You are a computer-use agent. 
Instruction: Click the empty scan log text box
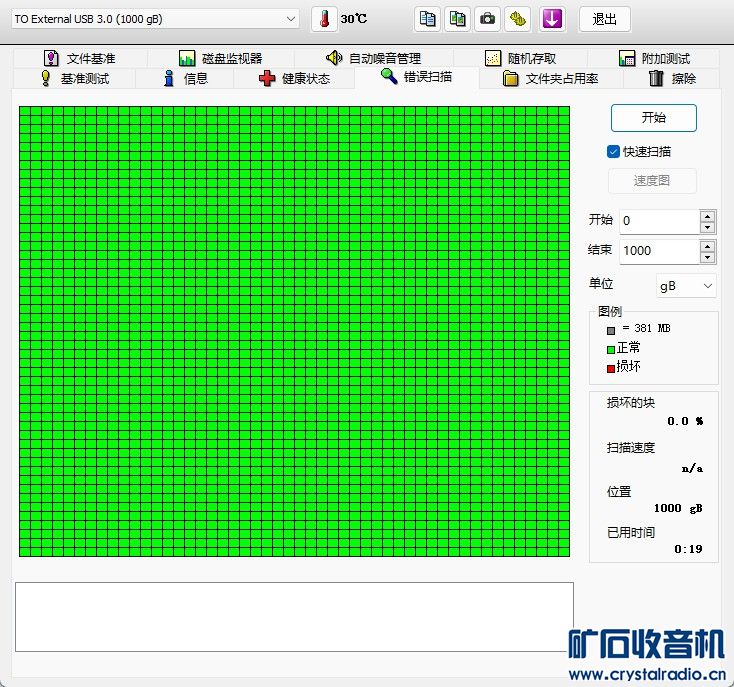pyautogui.click(x=294, y=617)
